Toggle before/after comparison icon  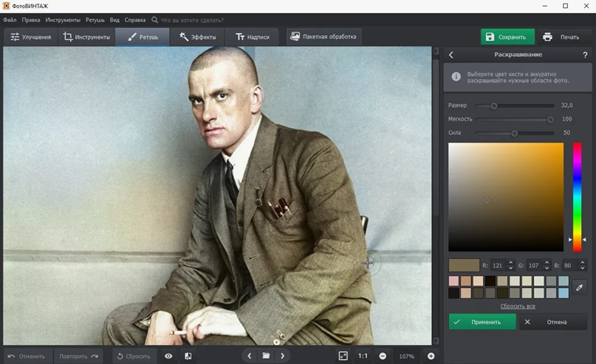point(188,356)
